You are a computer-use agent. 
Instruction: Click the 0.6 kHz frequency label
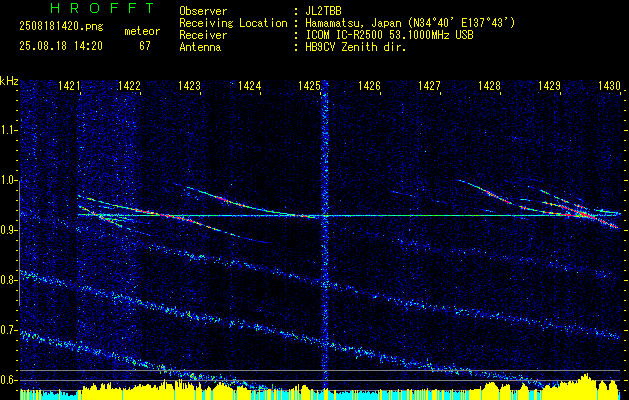[9, 380]
